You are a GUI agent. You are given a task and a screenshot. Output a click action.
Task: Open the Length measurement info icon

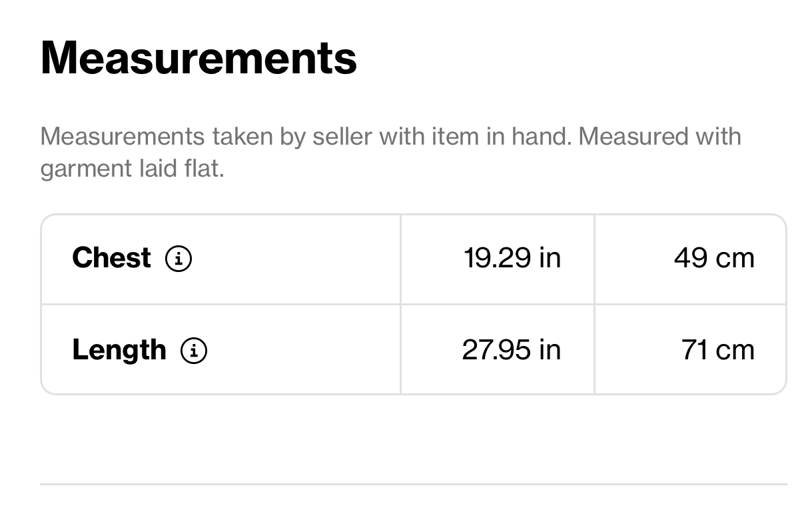coord(194,350)
